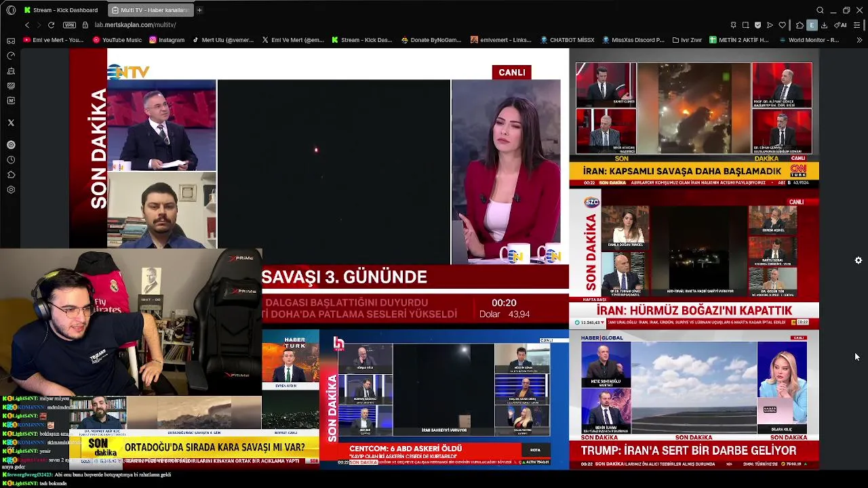Image resolution: width=868 pixels, height=488 pixels.
Task: Select the CNN Türk live stream panel
Action: [x=694, y=118]
